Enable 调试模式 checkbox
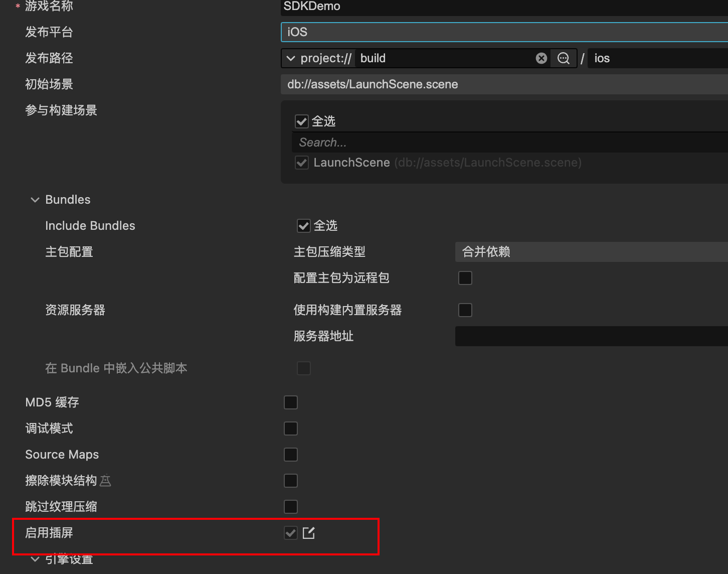This screenshot has height=574, width=728. [x=291, y=428]
